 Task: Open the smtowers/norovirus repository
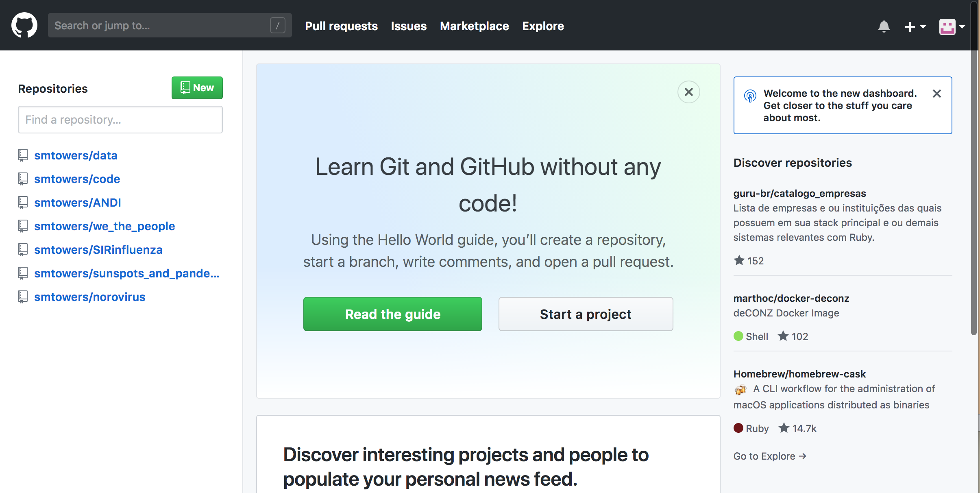[x=89, y=297]
